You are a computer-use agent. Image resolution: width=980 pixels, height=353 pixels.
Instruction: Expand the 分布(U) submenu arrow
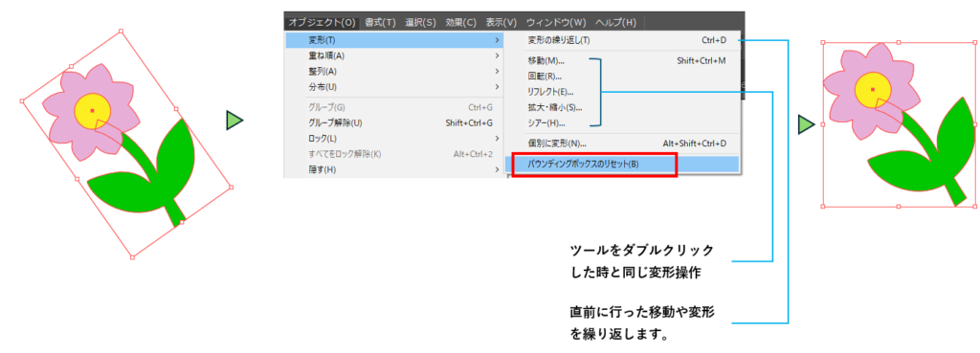coord(498,86)
